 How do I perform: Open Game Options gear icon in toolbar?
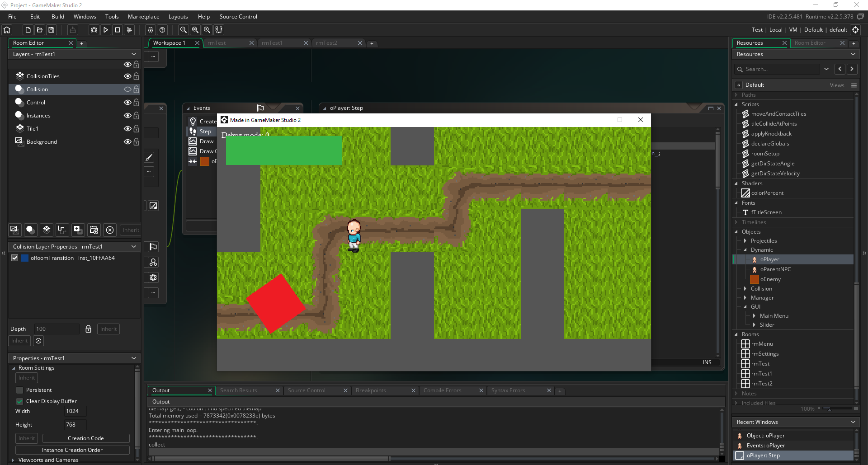pyautogui.click(x=151, y=30)
